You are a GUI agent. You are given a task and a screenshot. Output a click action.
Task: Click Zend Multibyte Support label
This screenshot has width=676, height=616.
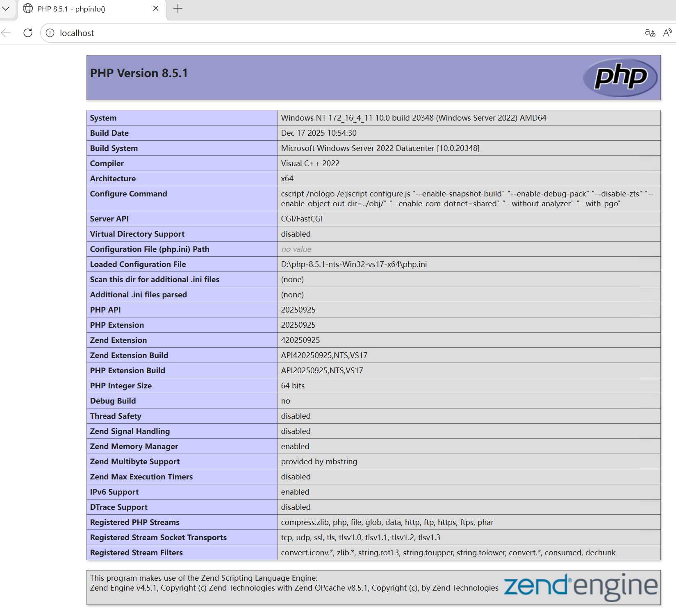135,462
